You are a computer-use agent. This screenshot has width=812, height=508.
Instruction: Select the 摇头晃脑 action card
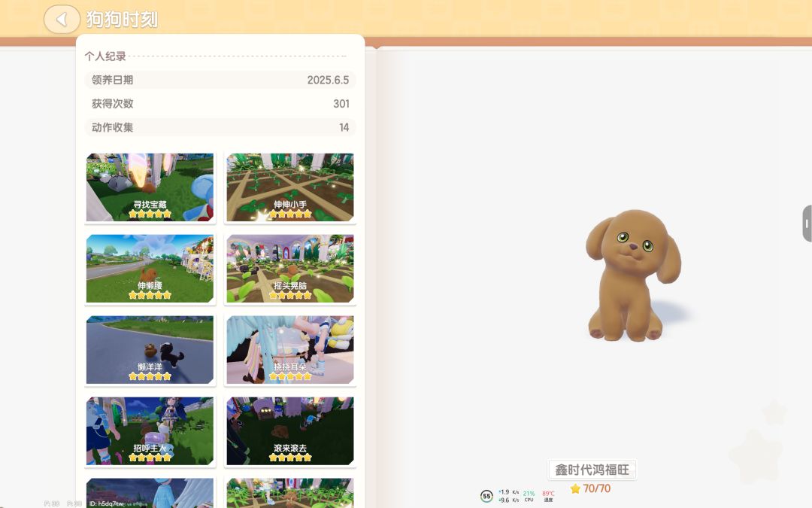tap(290, 269)
